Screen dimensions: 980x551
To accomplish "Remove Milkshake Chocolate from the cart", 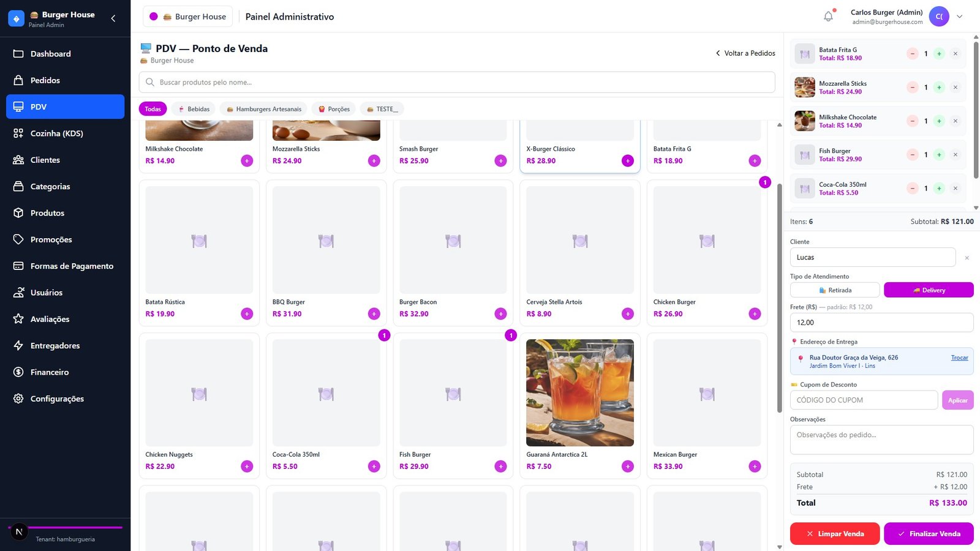I will click(x=956, y=121).
